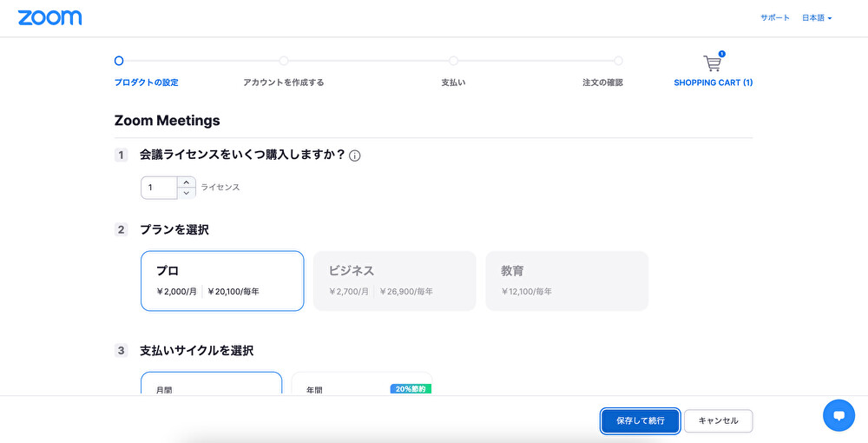The height and width of the screenshot is (443, 868).
Task: Open the shopping cart icon
Action: pos(713,63)
